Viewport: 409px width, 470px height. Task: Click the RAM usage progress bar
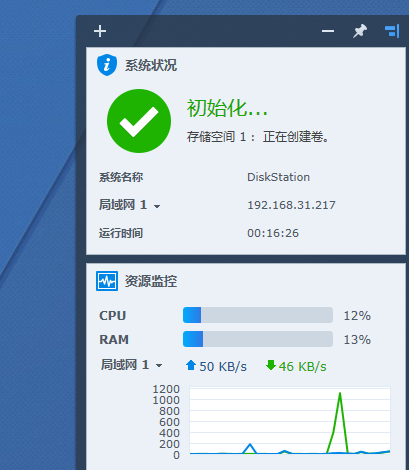[258, 339]
